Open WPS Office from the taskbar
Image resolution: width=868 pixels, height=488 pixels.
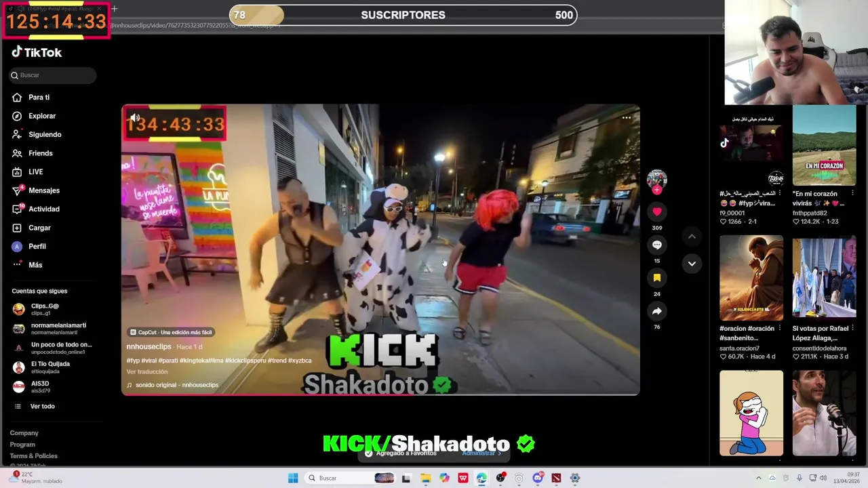pos(463,478)
